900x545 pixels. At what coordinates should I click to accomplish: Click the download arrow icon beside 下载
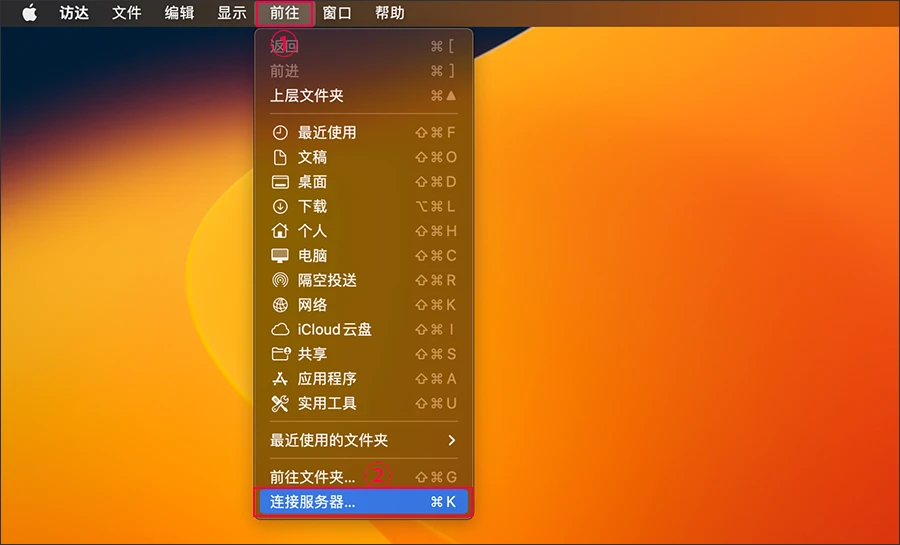[x=280, y=207]
